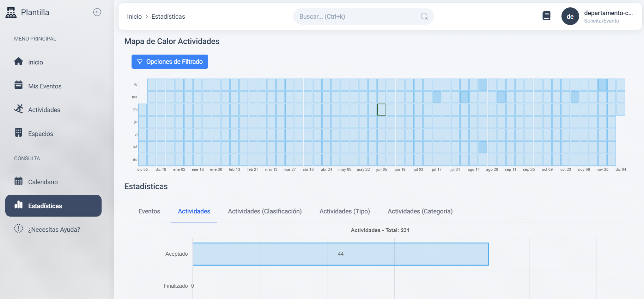Open Calendario from the sidebar icon
Image resolution: width=644 pixels, height=299 pixels.
(x=19, y=181)
